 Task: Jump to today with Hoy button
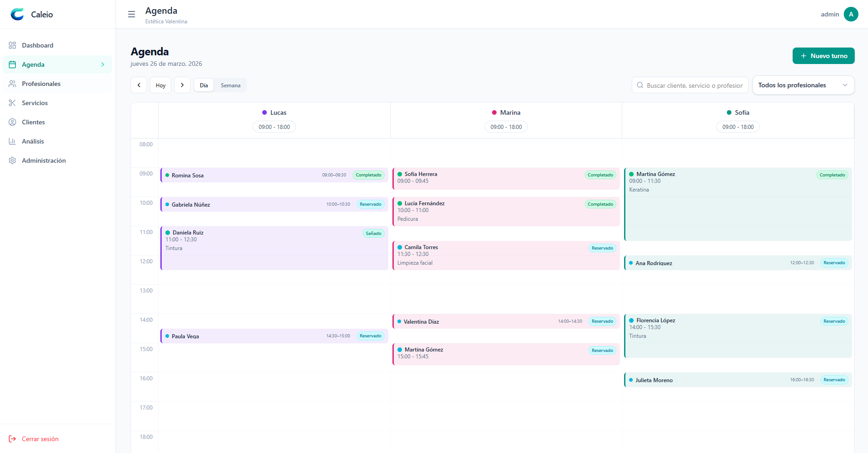point(160,85)
